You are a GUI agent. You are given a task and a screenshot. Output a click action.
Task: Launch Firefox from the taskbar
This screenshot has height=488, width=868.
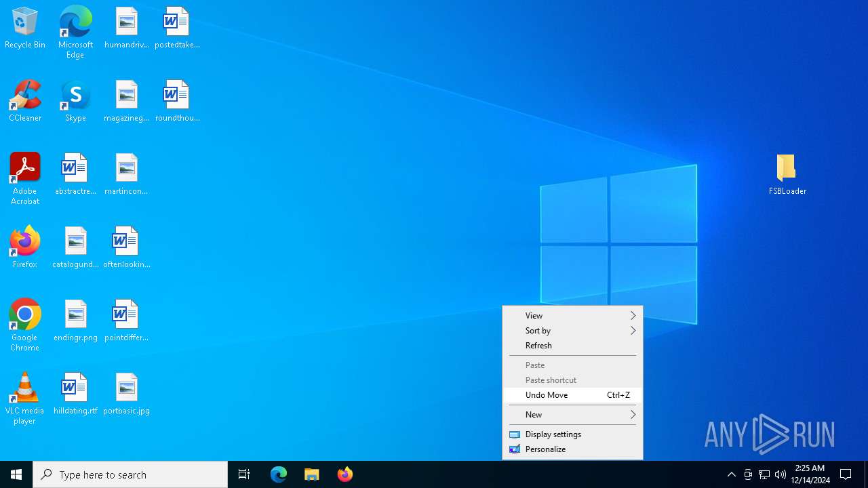point(345,474)
